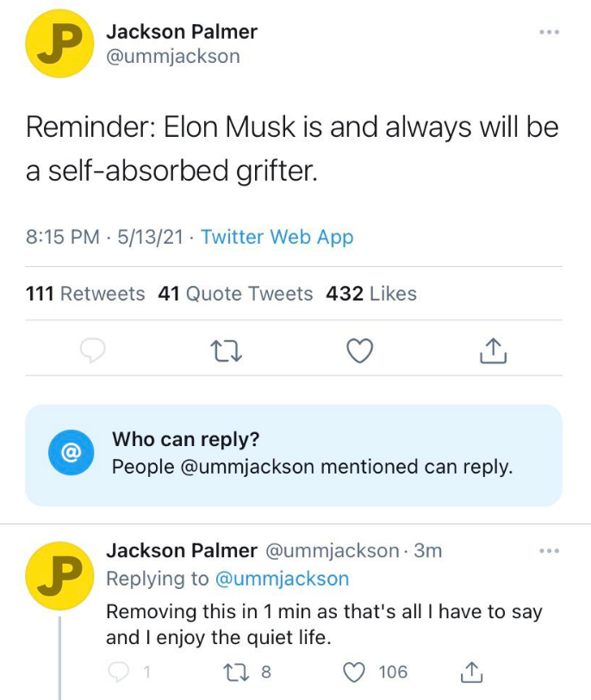591x700 pixels.
Task: Open the Twitter Web App source link
Action: click(277, 237)
